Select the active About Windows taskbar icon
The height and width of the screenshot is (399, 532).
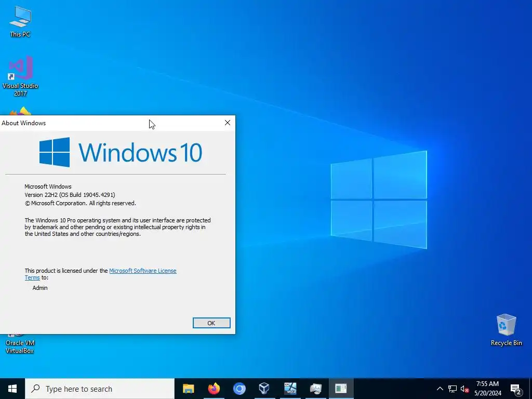[341, 389]
